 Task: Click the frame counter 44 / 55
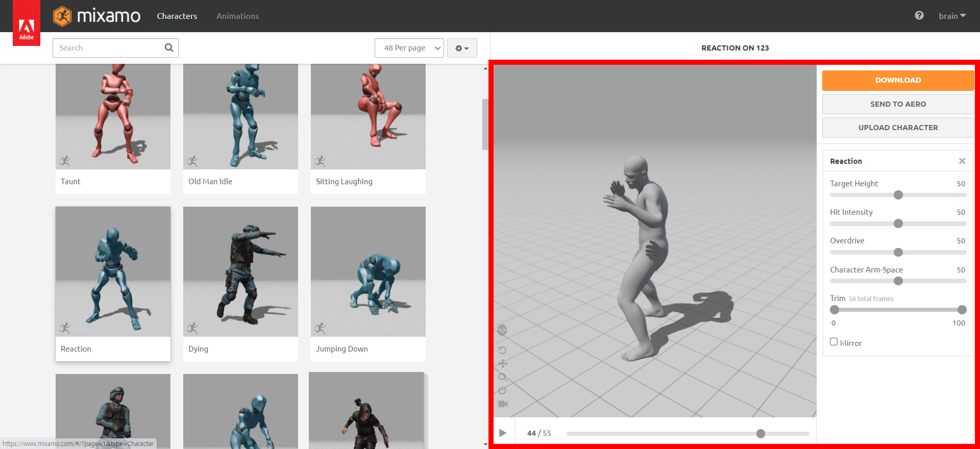click(539, 433)
